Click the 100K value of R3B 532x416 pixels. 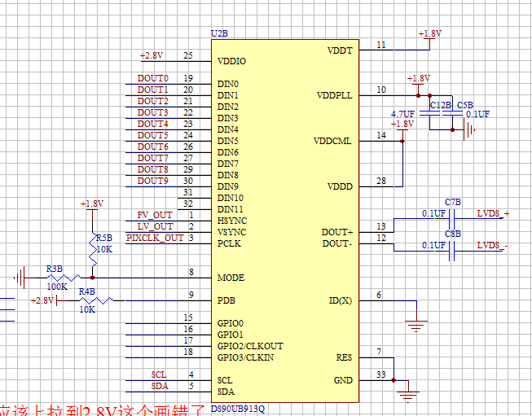click(57, 287)
